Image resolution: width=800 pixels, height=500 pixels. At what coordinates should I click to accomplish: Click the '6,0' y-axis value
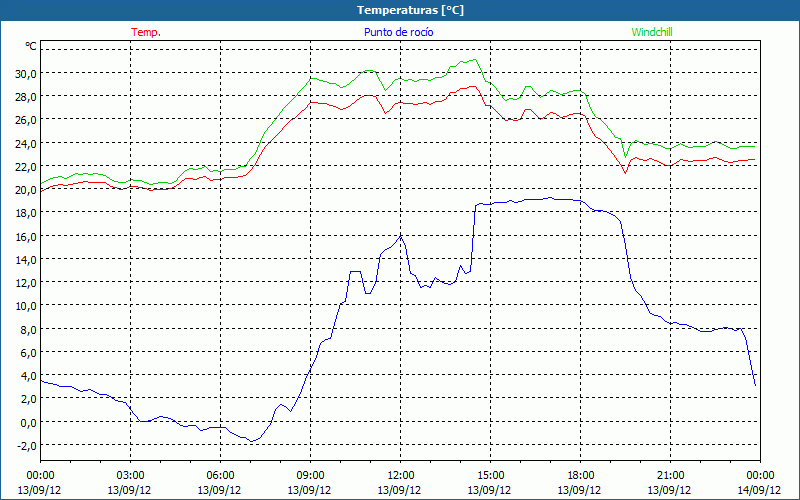pyautogui.click(x=28, y=353)
